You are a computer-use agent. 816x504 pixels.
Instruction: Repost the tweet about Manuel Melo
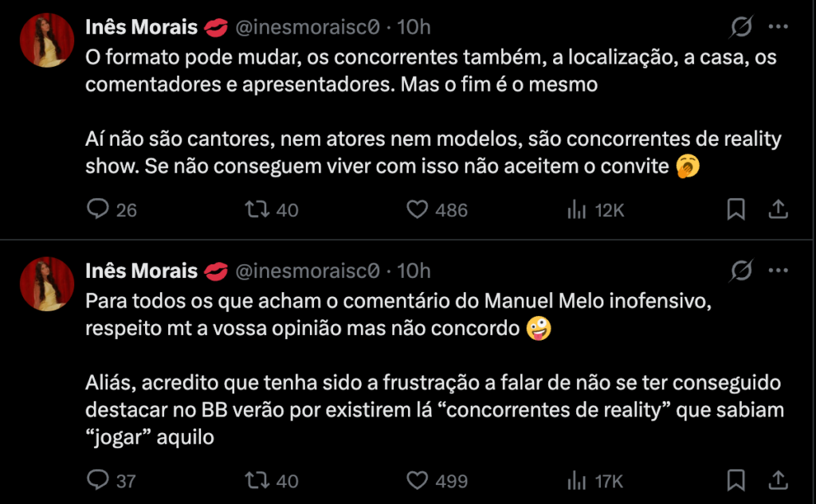[x=255, y=481]
